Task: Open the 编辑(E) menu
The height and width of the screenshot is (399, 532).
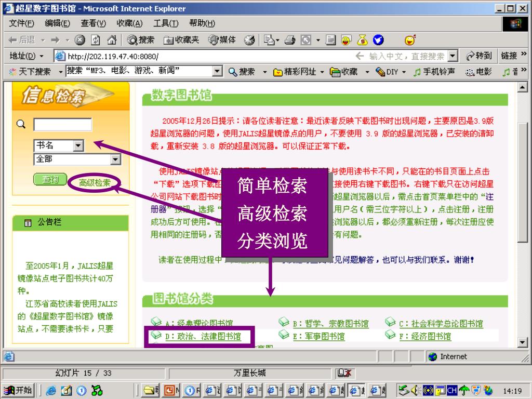Action: [x=57, y=23]
